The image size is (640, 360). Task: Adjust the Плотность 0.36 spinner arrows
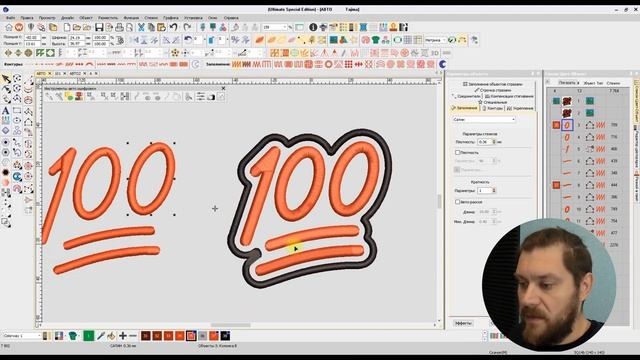click(494, 142)
